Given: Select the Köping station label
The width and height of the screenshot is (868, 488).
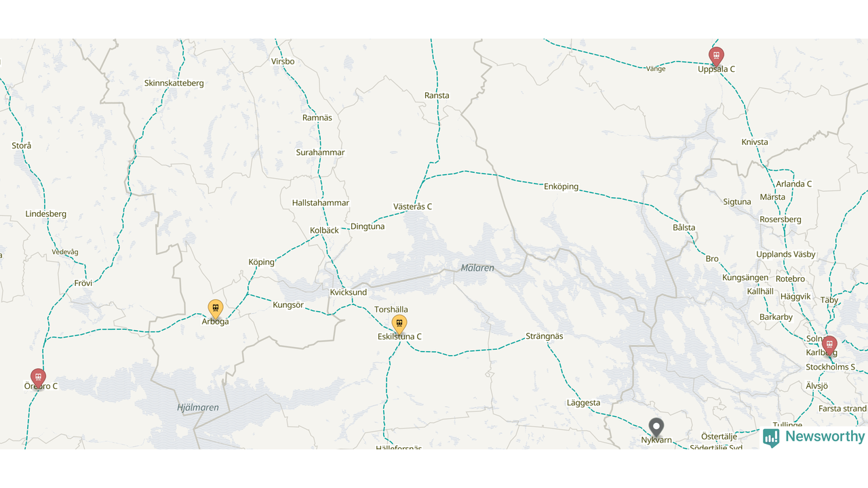Looking at the screenshot, I should coord(262,262).
